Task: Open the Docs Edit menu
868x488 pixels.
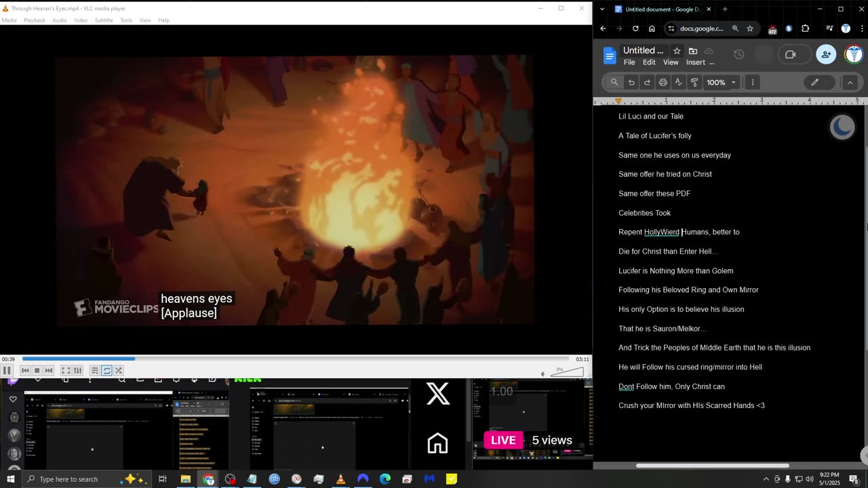Action: click(x=649, y=62)
